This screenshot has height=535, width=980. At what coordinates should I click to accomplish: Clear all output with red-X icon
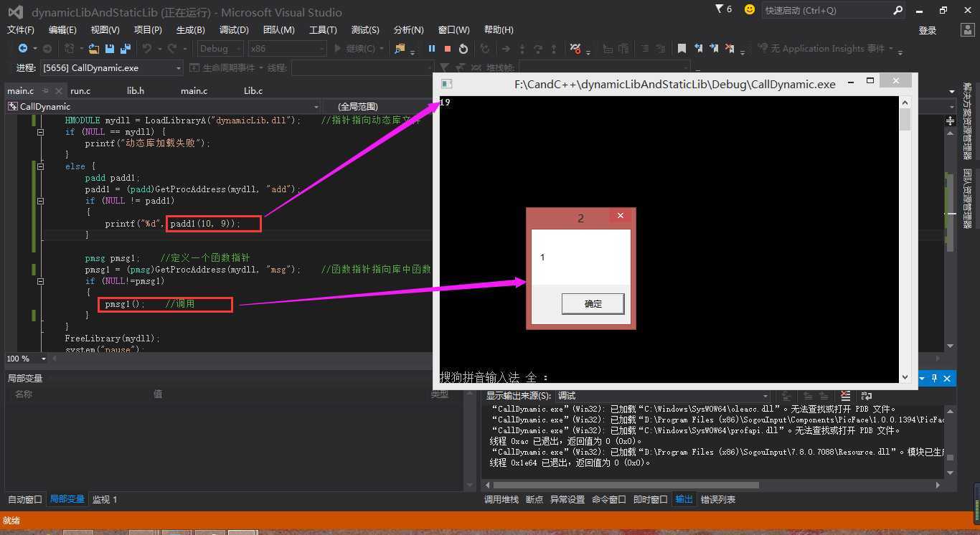point(845,396)
